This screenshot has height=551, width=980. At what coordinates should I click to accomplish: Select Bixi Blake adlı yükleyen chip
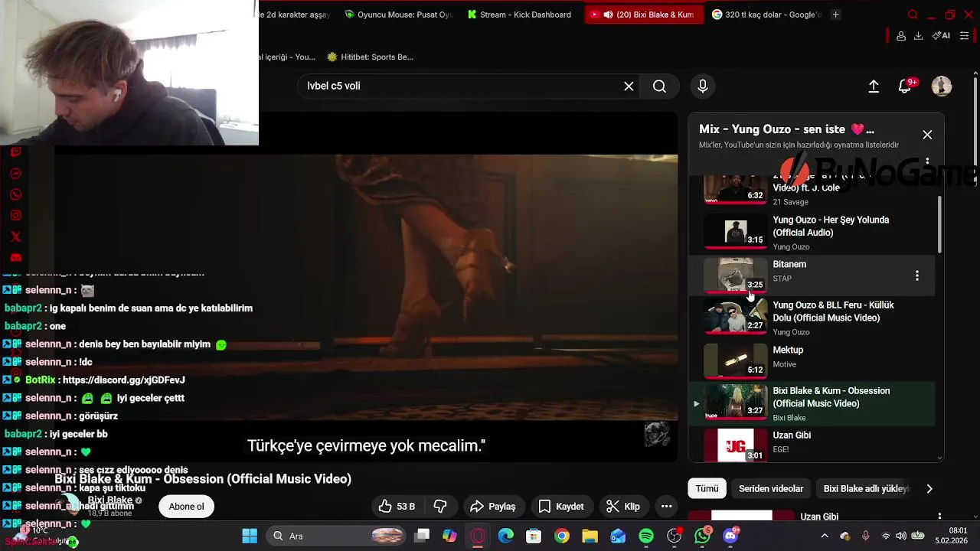point(866,488)
